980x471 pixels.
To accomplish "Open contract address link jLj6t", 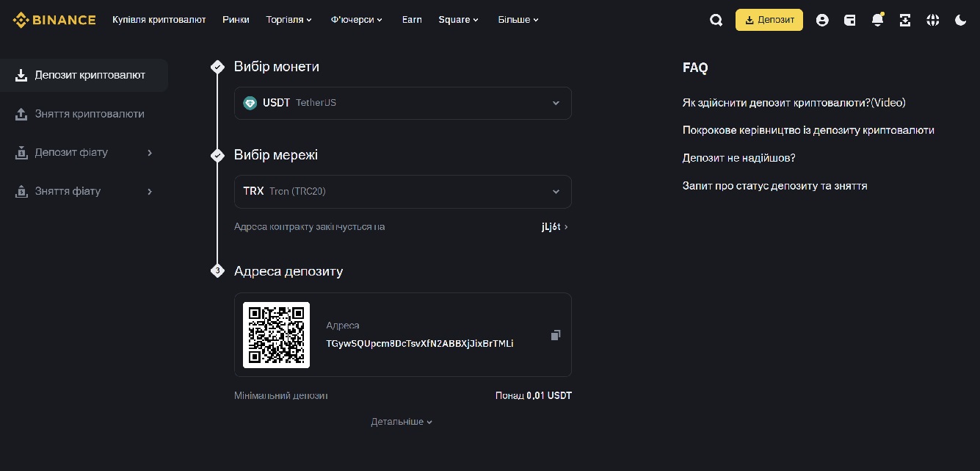I will (555, 227).
